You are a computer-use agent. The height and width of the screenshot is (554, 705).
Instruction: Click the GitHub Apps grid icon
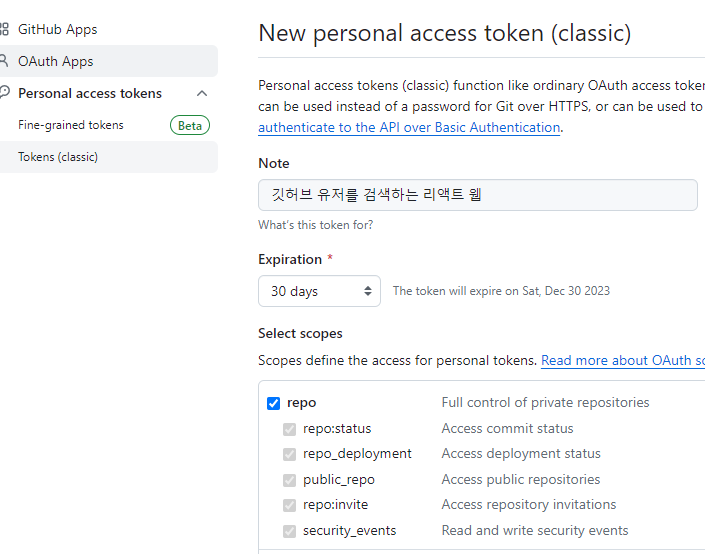(x=4, y=30)
